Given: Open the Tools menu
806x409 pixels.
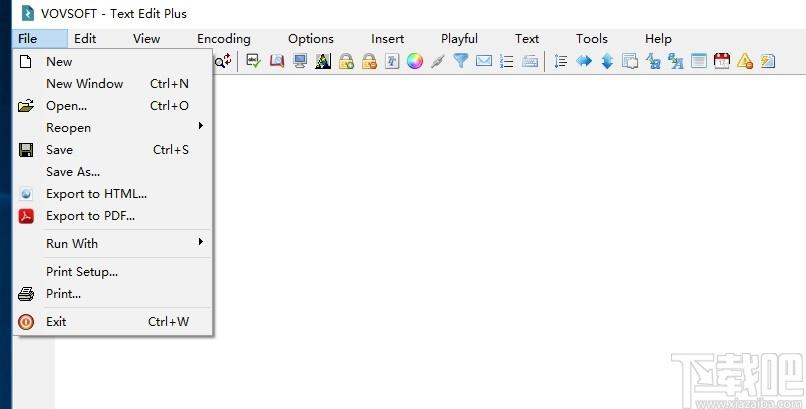Looking at the screenshot, I should click(x=592, y=39).
